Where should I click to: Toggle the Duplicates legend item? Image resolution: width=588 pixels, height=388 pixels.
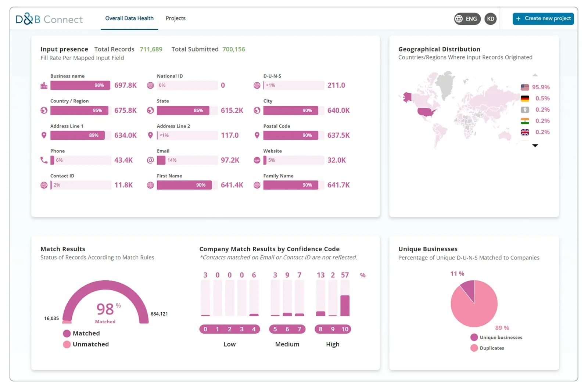tap(487, 348)
